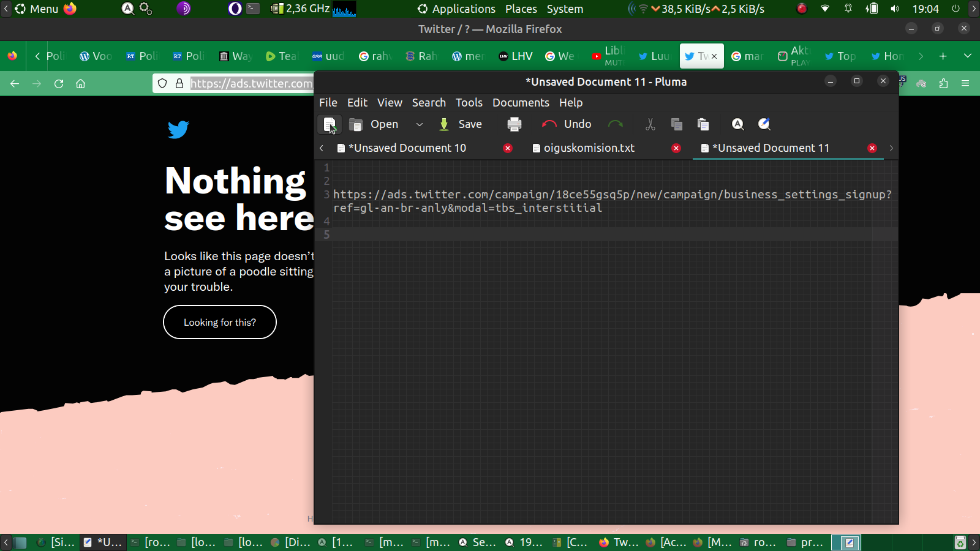Go back in Firefox

15,83
